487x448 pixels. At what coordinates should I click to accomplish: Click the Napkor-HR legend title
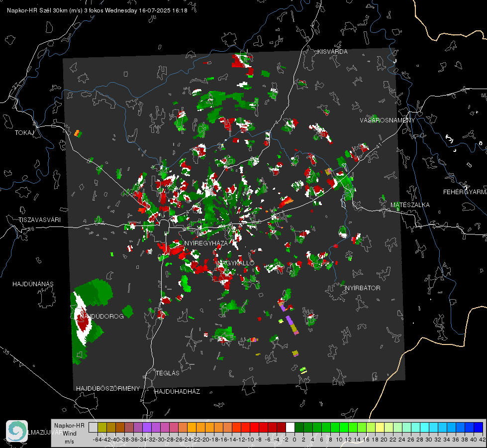(x=69, y=426)
